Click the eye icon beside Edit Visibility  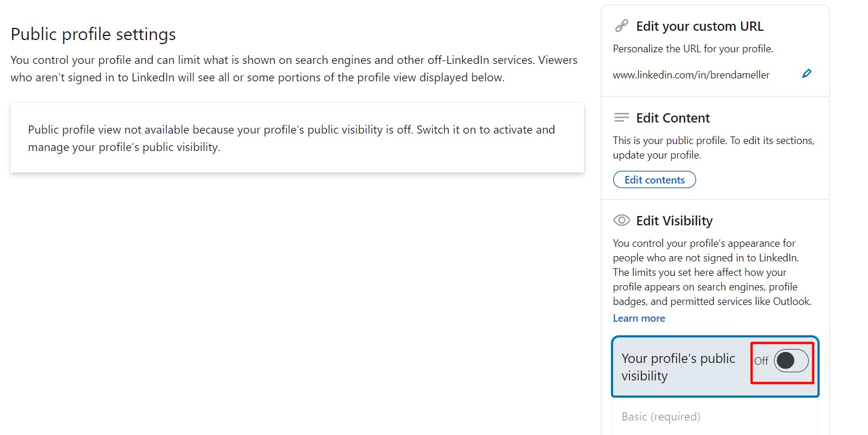(621, 220)
